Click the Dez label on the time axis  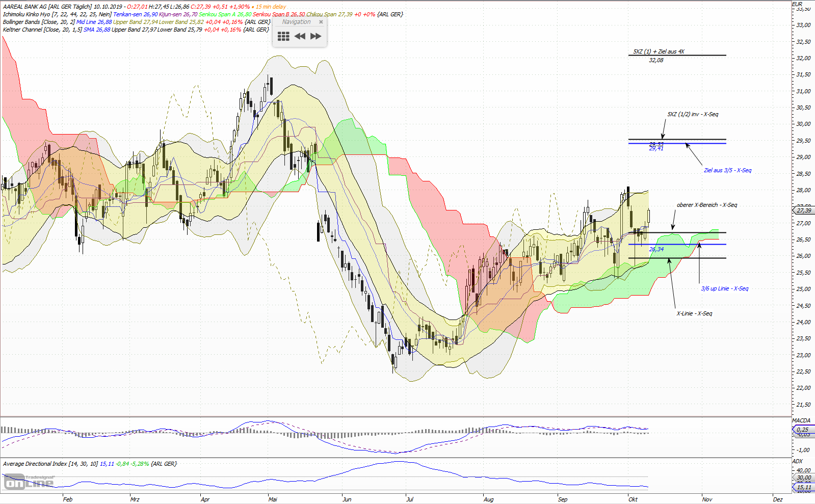777,499
